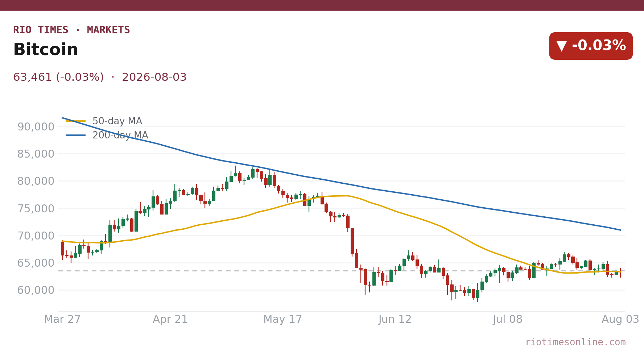Open the riotimesonline.com link
This screenshot has width=644, height=362.
(575, 342)
